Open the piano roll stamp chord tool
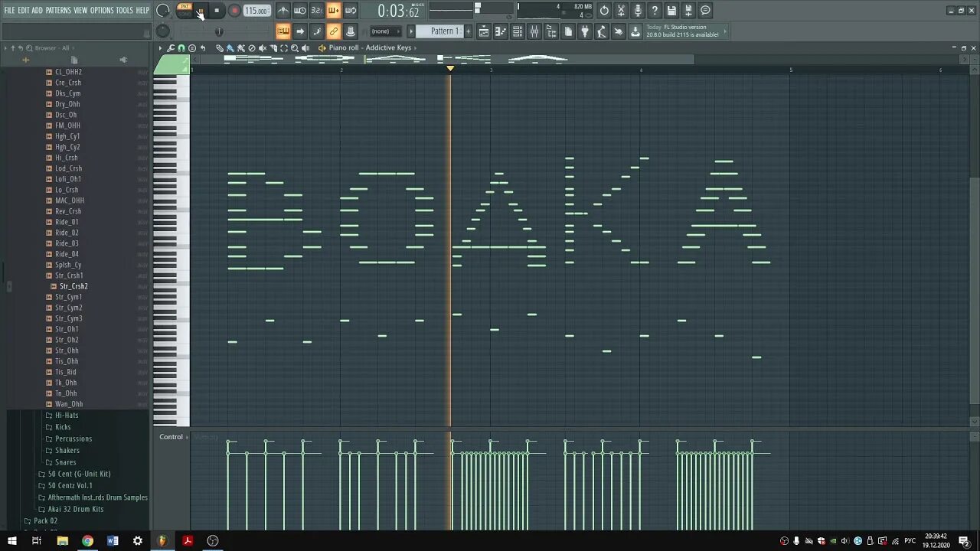 [x=192, y=47]
